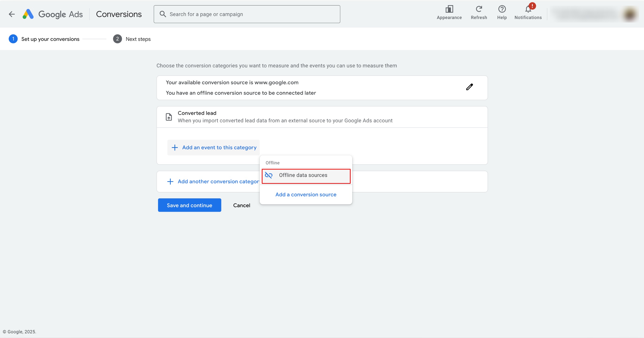This screenshot has height=338, width=644.
Task: Click the search magnifier icon
Action: coord(163,14)
